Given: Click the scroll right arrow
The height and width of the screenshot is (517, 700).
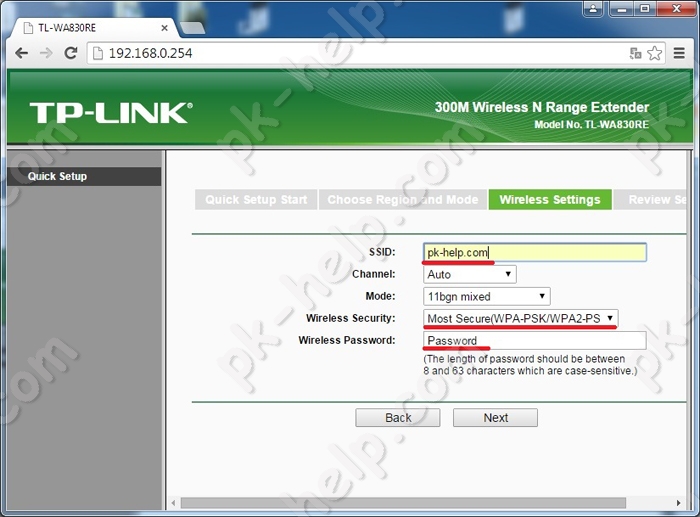Looking at the screenshot, I should (679, 503).
